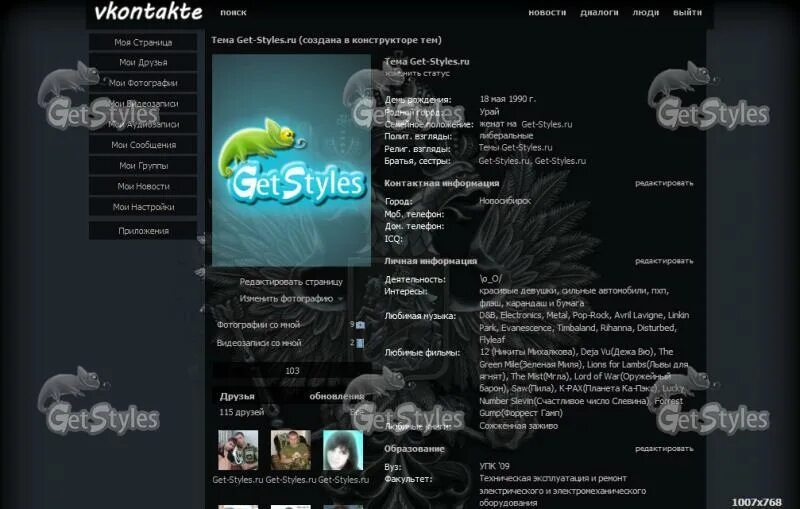Open Приложения in sidebar
Image resolution: width=800 pixels, height=509 pixels.
143,231
